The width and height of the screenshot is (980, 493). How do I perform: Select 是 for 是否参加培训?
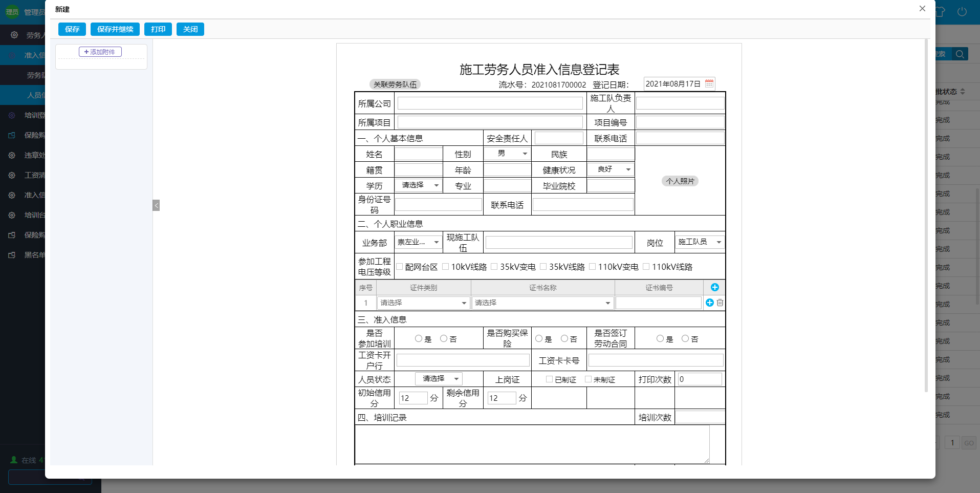pos(418,338)
